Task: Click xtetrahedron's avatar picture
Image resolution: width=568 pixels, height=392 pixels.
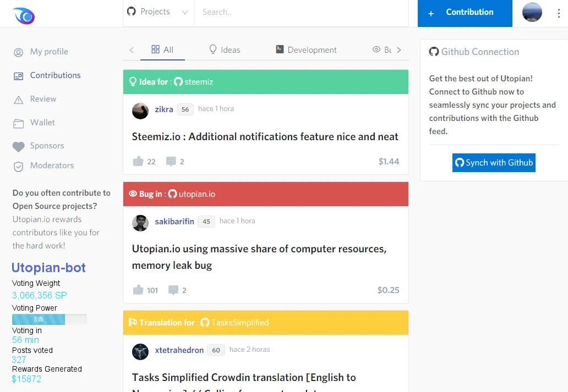Action: point(140,351)
